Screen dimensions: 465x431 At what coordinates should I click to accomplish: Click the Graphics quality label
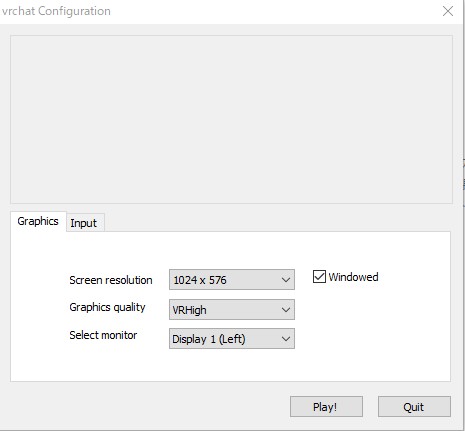107,307
